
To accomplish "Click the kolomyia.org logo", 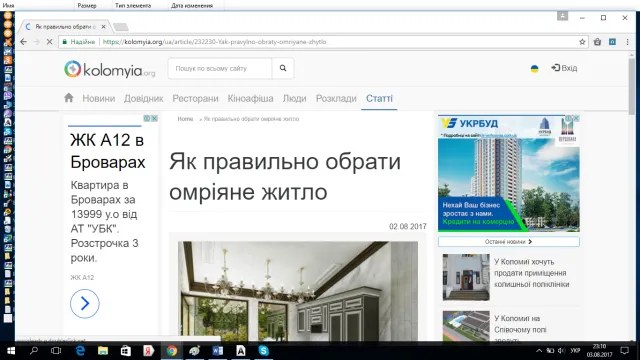I will (109, 69).
